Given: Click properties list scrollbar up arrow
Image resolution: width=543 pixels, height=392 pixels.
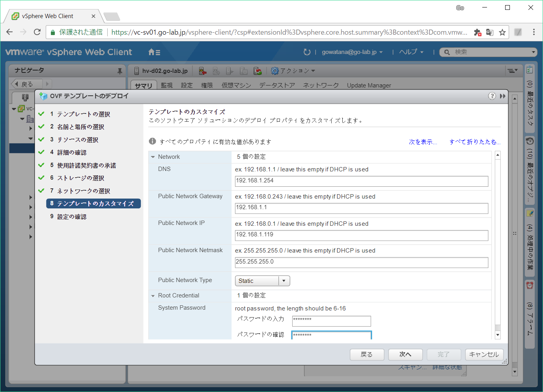Looking at the screenshot, I should click(x=498, y=155).
